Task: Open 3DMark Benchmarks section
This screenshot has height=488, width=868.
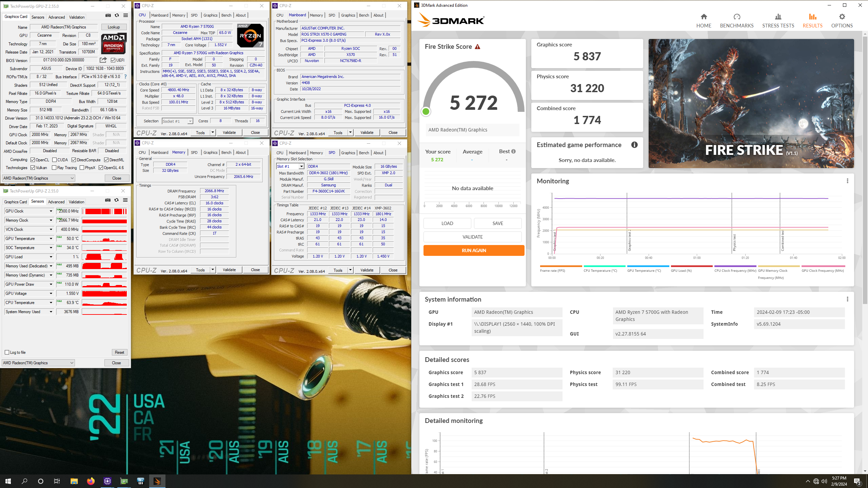Action: tap(736, 21)
